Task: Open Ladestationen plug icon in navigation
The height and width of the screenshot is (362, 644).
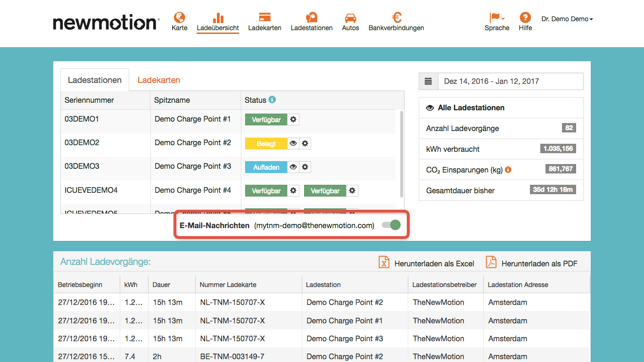Action: click(x=311, y=18)
